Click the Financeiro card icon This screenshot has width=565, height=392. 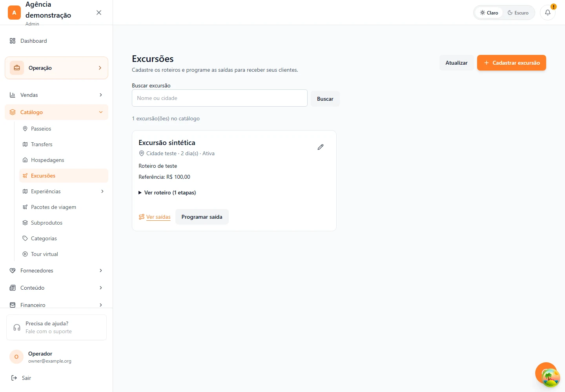13,305
